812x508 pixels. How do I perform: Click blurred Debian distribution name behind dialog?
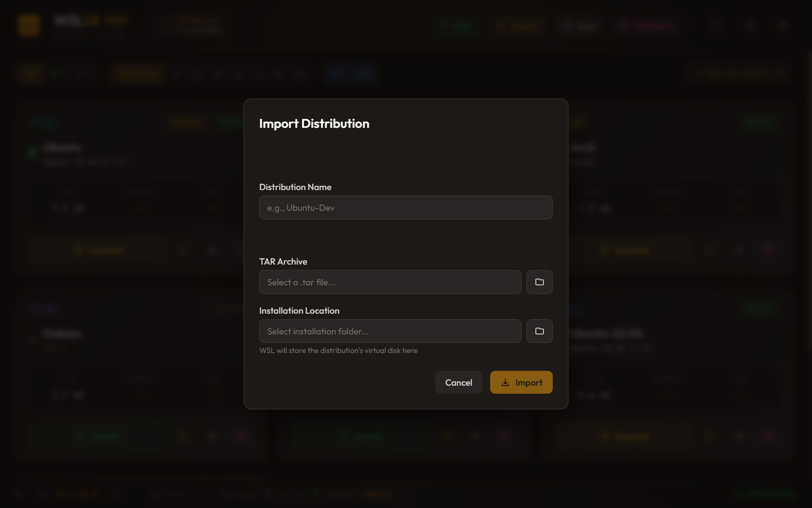pos(62,334)
